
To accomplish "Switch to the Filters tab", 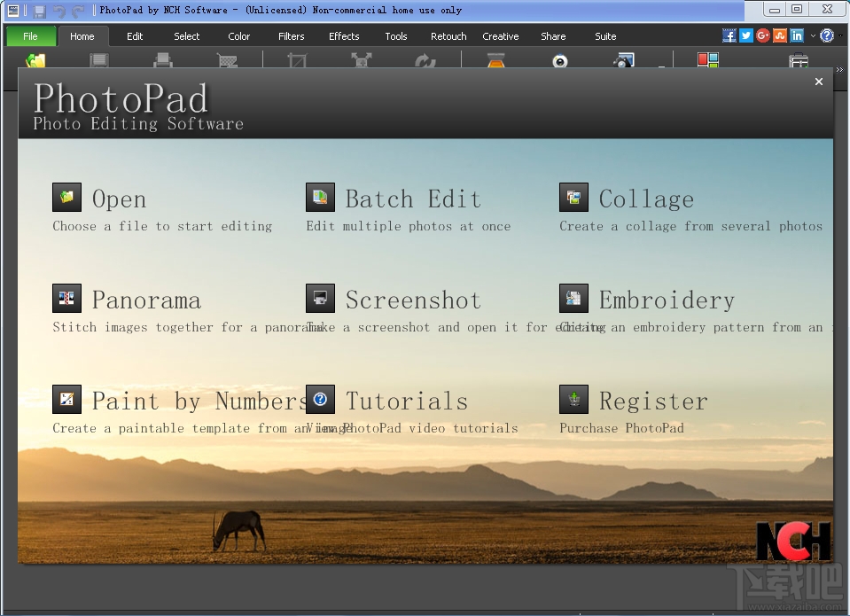I will pos(291,36).
